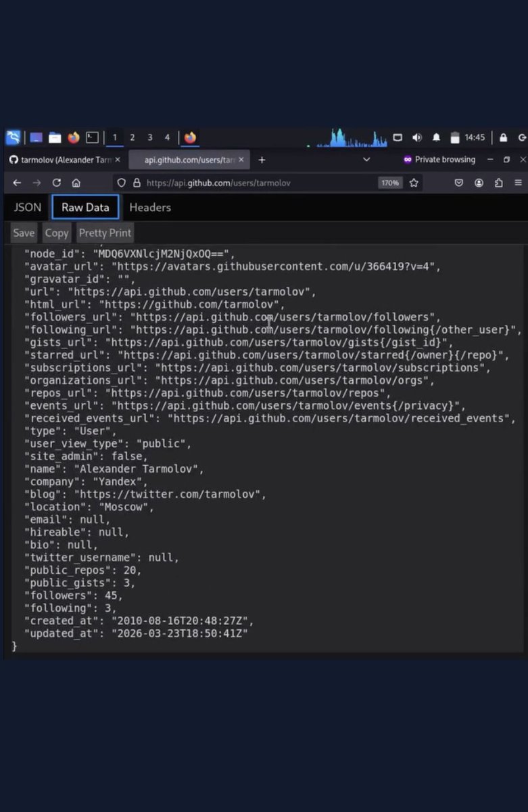Click the site security padlock icon
The height and width of the screenshot is (812, 528).
click(137, 183)
